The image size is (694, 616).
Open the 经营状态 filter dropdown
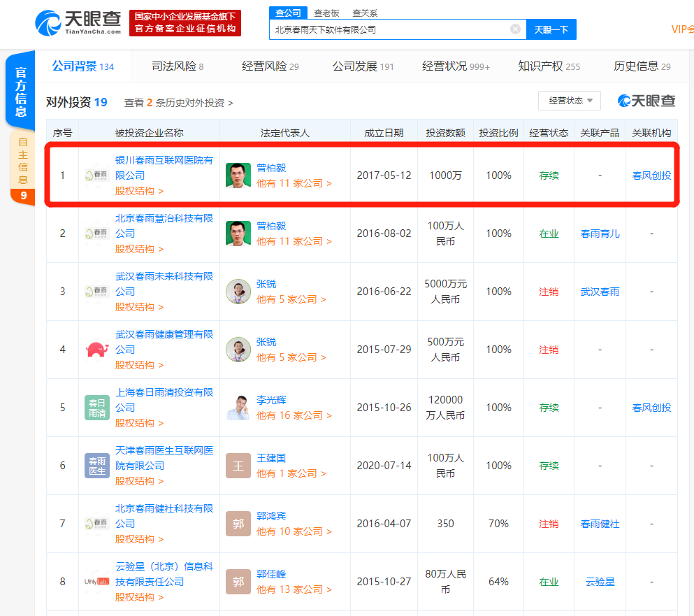point(570,100)
